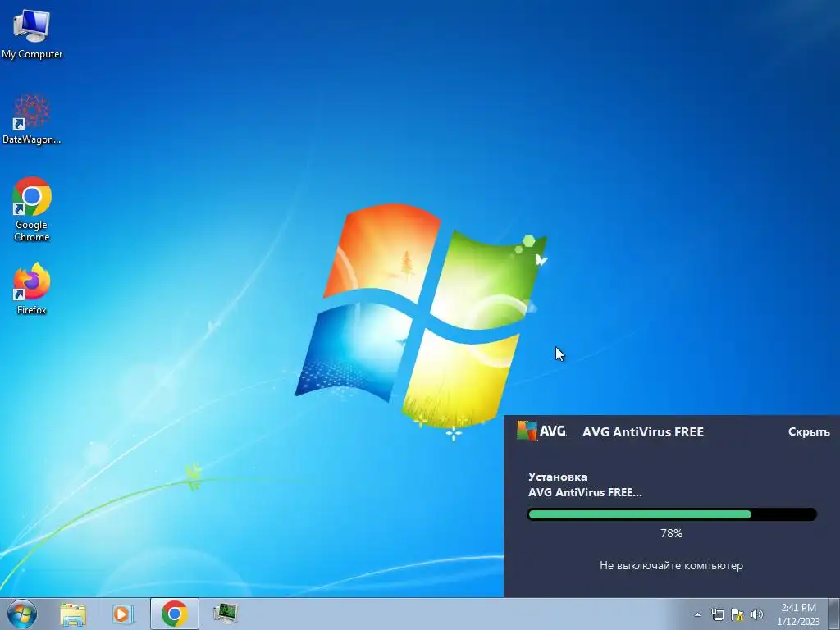Select the DataWagon desktop shortcut
The image size is (840, 630).
tap(32, 119)
